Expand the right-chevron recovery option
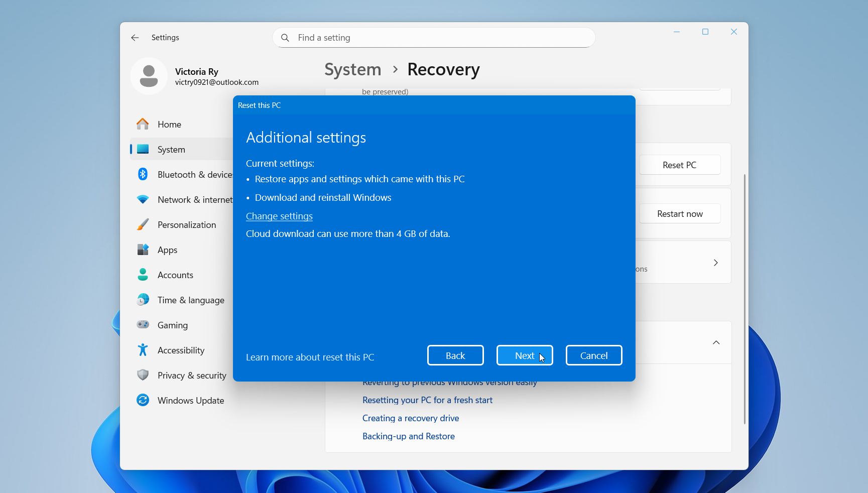Screen dimensions: 868x493 tap(715, 263)
